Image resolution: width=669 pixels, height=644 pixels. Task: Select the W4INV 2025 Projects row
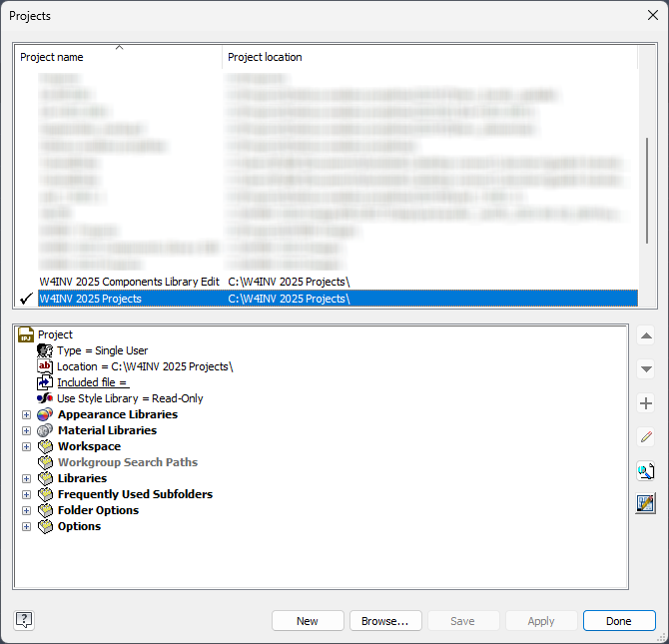tap(337, 299)
